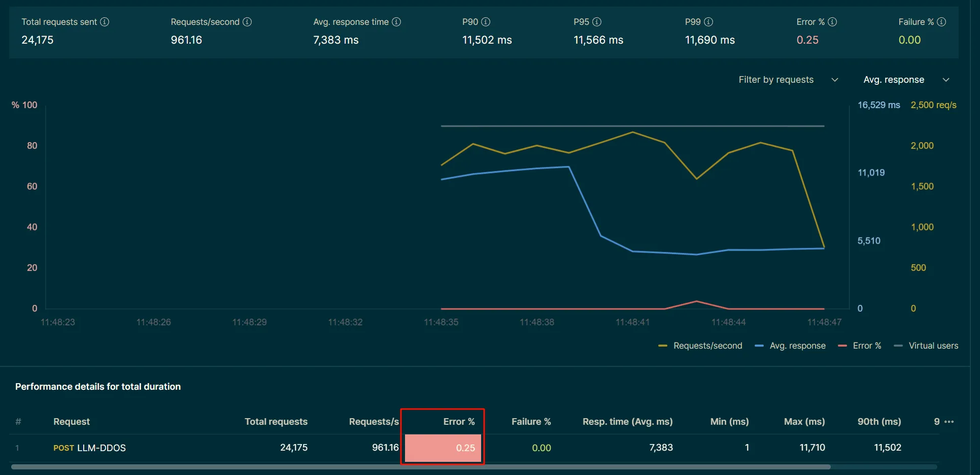This screenshot has height=475, width=980.
Task: Click highlighted 0.25 error percent cell
Action: [x=443, y=448]
